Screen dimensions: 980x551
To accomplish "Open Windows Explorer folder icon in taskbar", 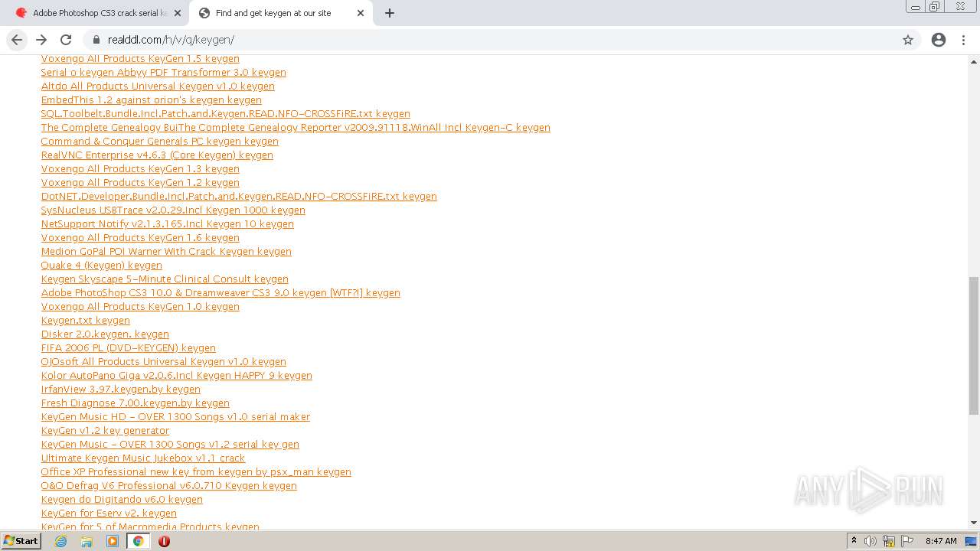I will pyautogui.click(x=87, y=541).
